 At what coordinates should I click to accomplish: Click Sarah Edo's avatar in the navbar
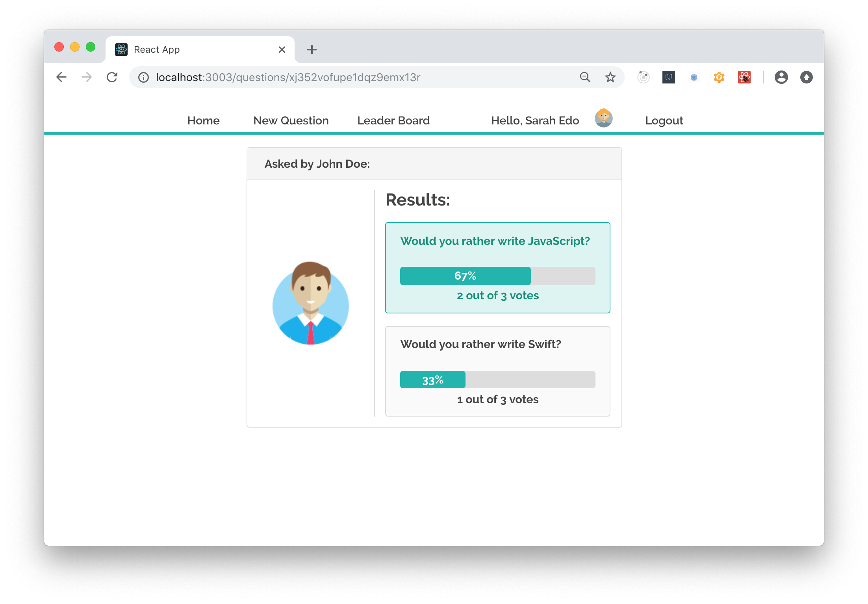point(604,118)
